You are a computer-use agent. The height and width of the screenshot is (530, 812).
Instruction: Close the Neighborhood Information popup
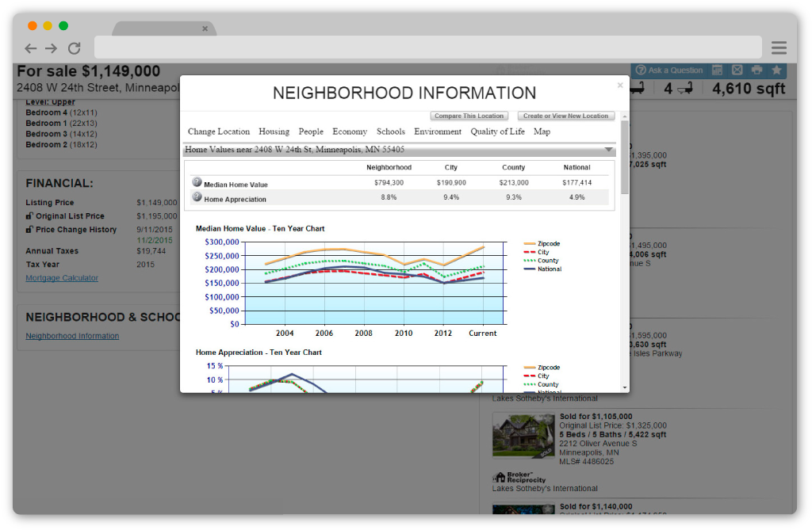pos(620,86)
